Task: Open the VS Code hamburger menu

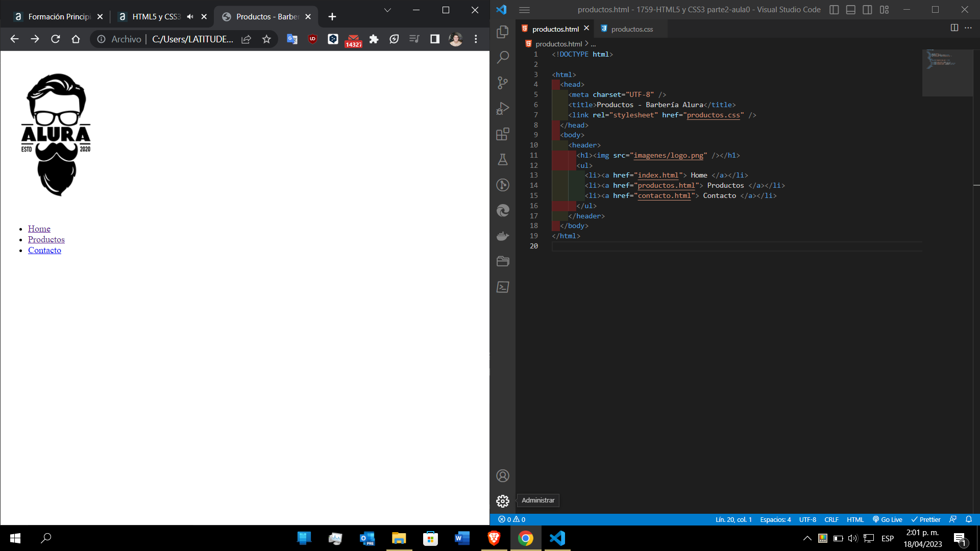Action: [x=524, y=10]
